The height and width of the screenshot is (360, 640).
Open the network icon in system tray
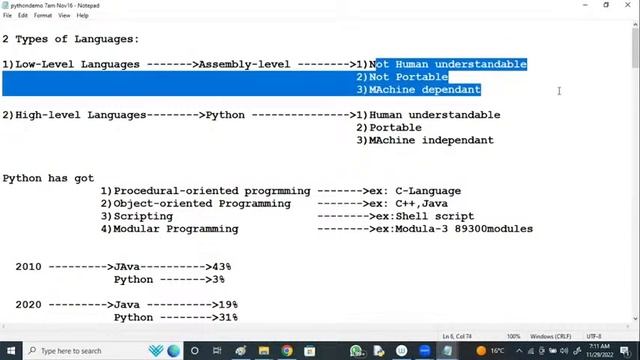click(x=531, y=351)
